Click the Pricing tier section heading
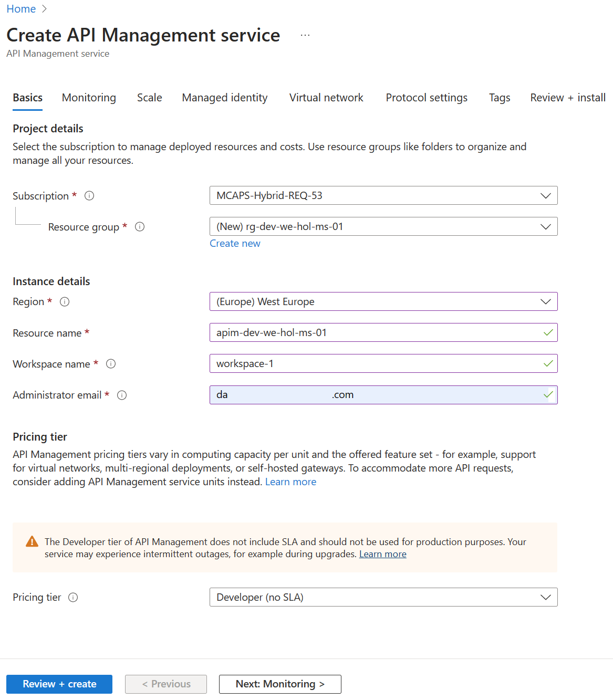Viewport: 613px width, 700px height. [x=40, y=437]
